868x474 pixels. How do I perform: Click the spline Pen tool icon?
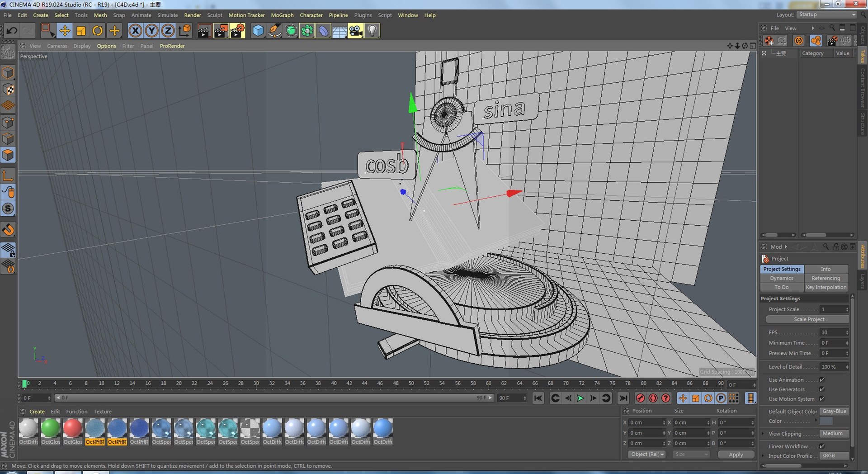274,31
